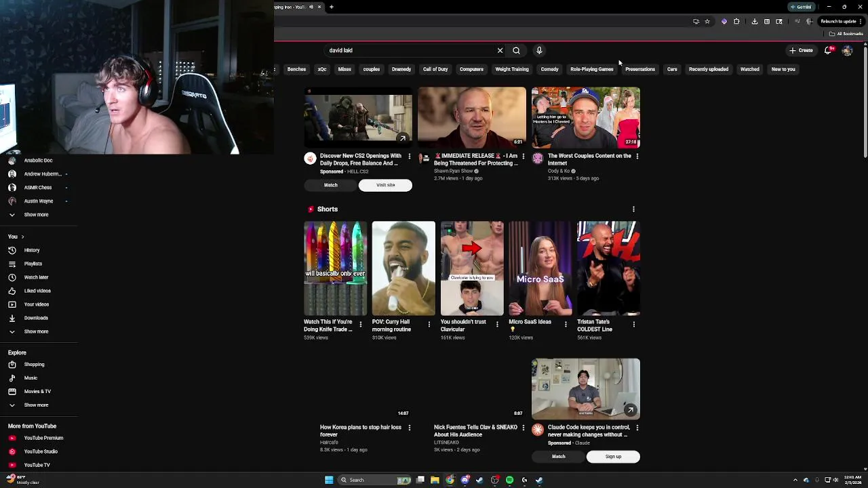
Task: Open options for Worst Couples video
Action: [x=637, y=157]
